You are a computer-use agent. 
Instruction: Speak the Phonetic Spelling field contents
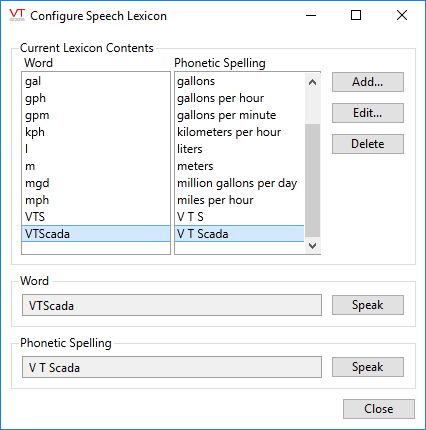[x=368, y=367]
